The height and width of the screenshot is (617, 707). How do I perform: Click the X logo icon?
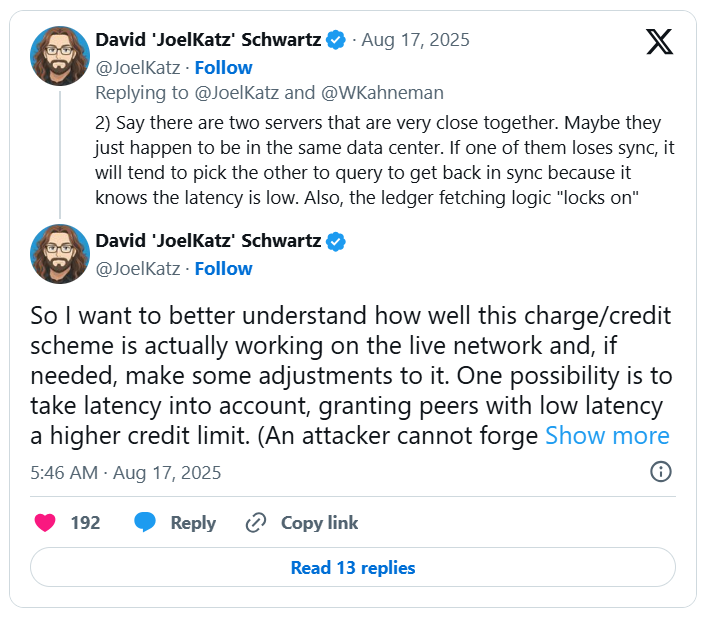point(660,41)
